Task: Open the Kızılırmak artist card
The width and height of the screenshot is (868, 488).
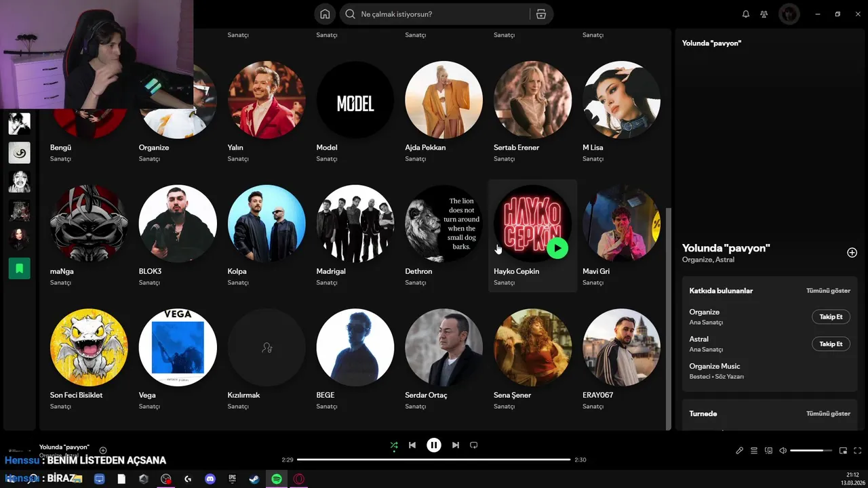Action: (267, 360)
